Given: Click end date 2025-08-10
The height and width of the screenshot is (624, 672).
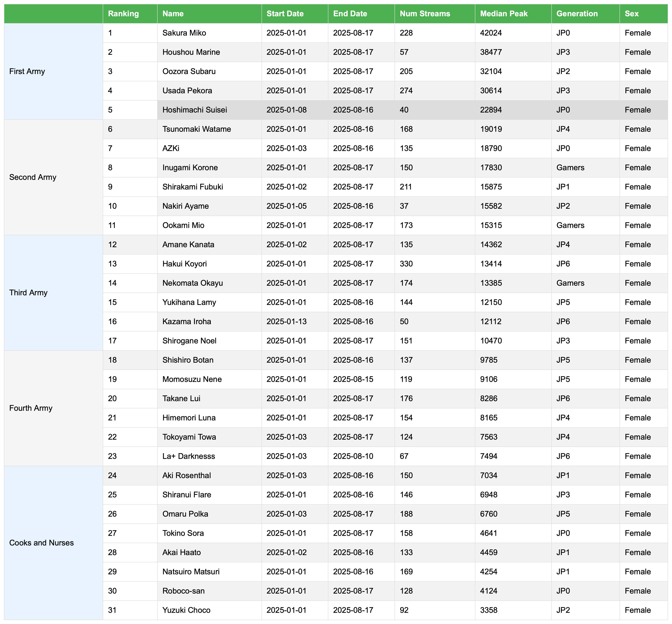Looking at the screenshot, I should [353, 456].
